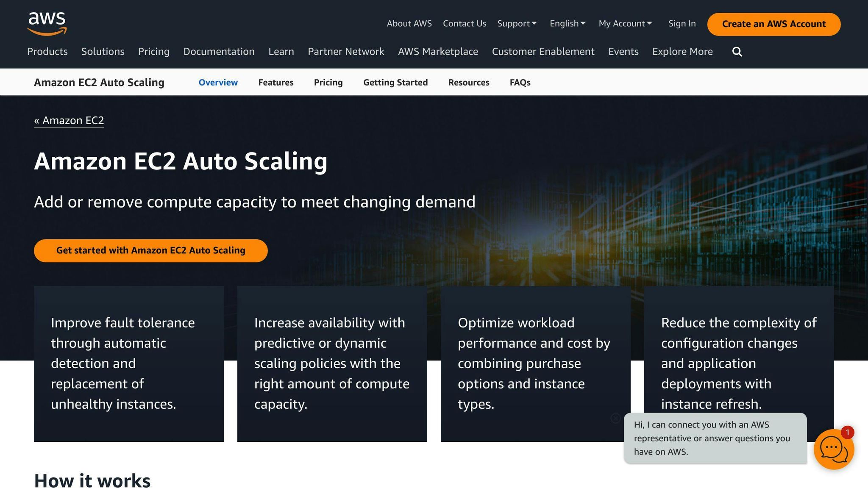Switch to the Features tab
Screen dimensions: 868x488
[276, 82]
